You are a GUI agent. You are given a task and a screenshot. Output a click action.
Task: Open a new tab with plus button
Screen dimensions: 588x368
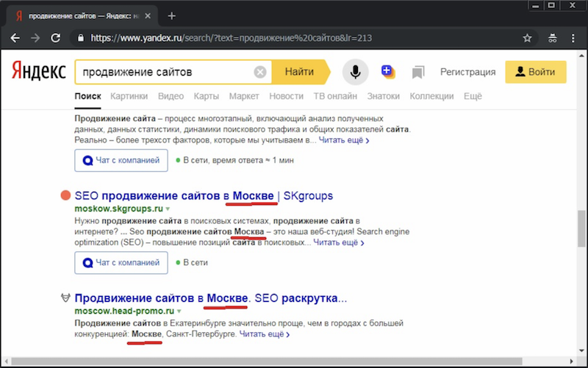tap(172, 15)
